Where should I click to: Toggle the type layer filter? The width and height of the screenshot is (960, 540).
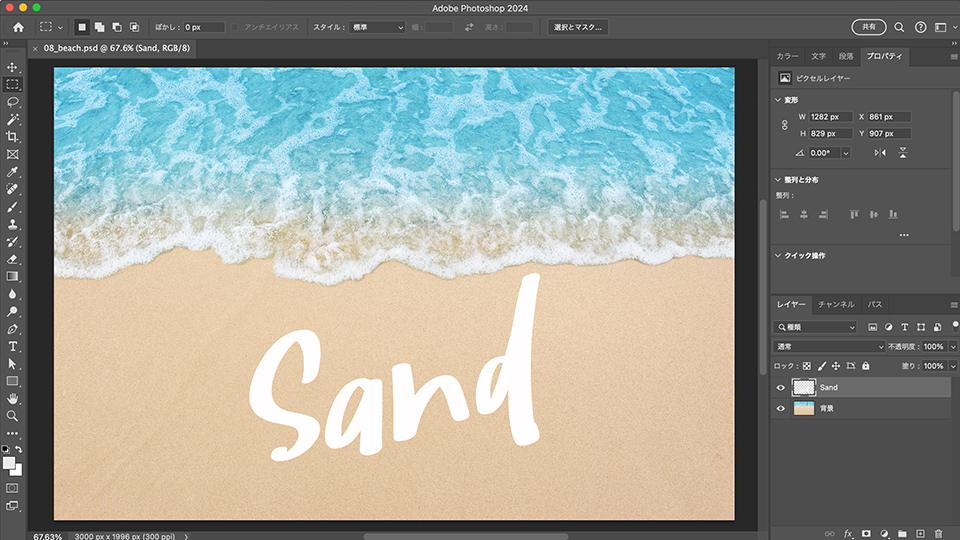(904, 328)
